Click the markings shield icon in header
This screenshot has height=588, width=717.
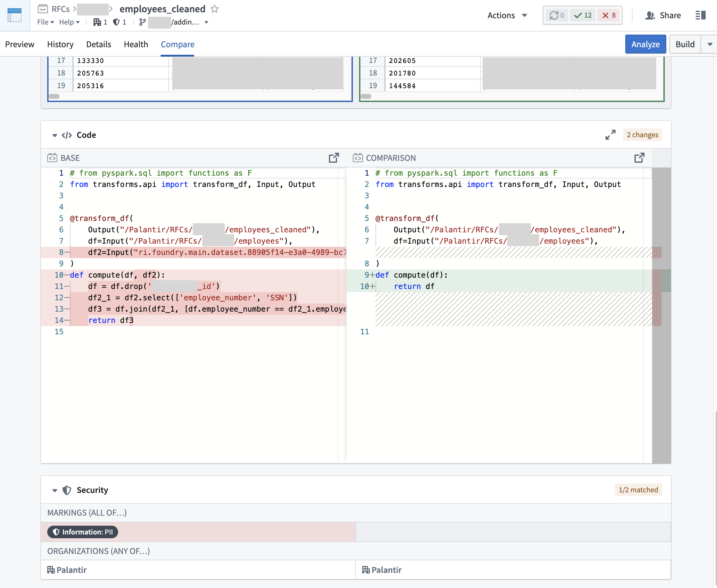pyautogui.click(x=116, y=22)
